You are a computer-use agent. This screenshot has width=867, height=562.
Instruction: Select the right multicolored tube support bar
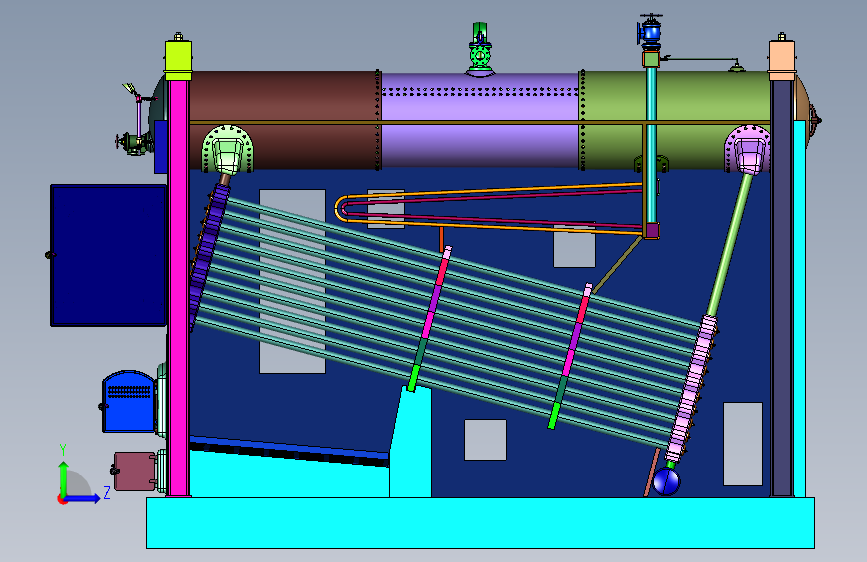click(570, 356)
